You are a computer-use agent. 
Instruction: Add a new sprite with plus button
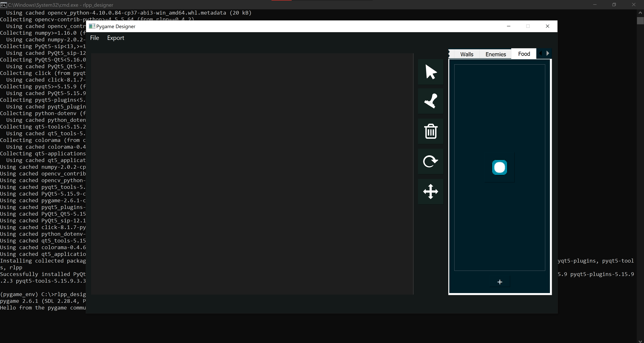500,282
